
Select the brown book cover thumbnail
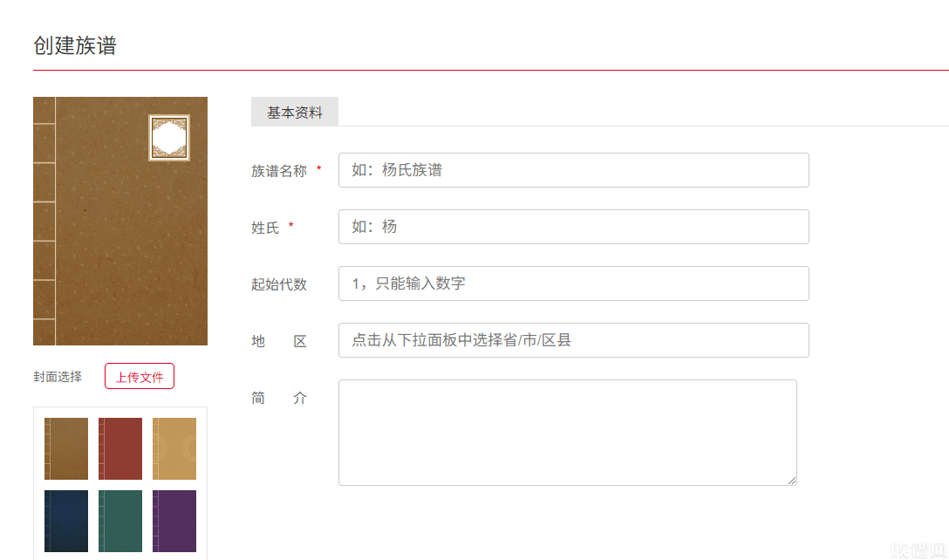[66, 448]
